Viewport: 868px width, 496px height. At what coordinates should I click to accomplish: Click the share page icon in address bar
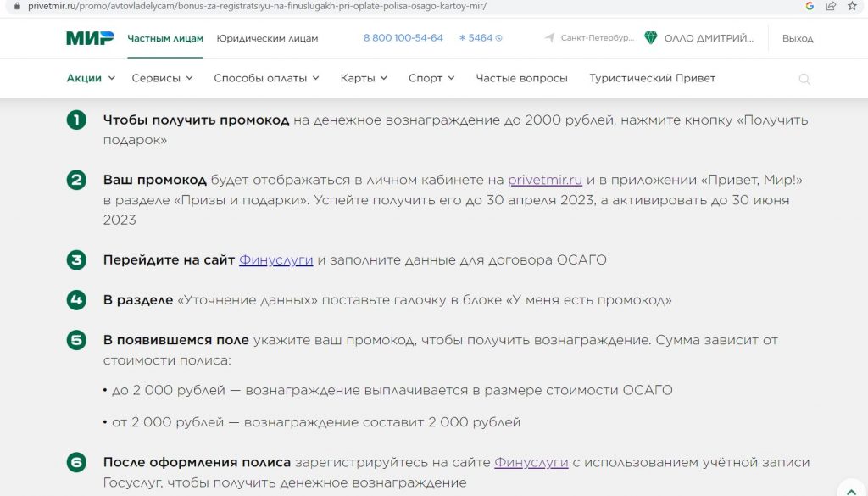pyautogui.click(x=831, y=6)
